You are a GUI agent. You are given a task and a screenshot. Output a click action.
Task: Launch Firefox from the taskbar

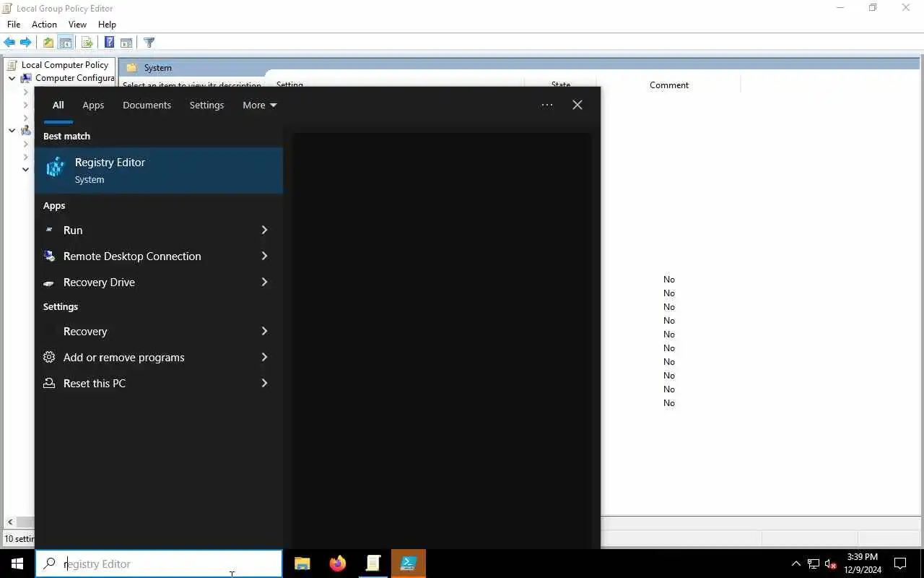click(x=337, y=564)
